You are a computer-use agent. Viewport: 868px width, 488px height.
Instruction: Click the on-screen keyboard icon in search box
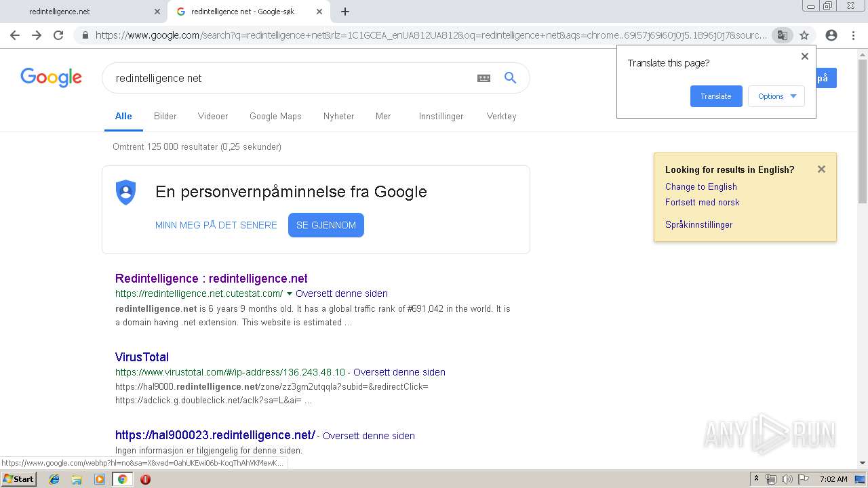pos(484,78)
